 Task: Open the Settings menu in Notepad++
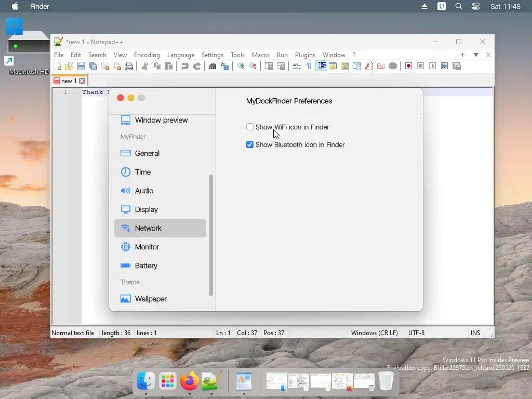point(212,55)
